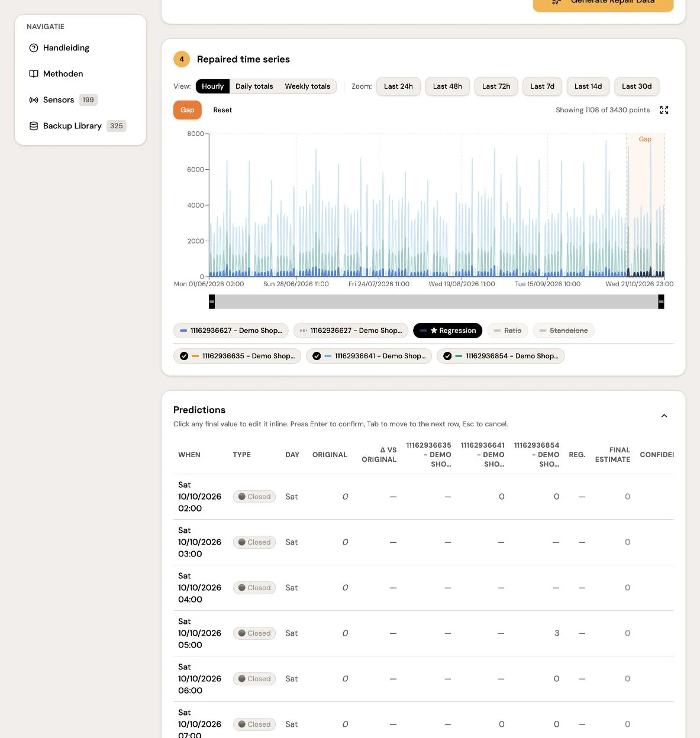Expand chart to fullscreen
The height and width of the screenshot is (738, 700).
(664, 110)
